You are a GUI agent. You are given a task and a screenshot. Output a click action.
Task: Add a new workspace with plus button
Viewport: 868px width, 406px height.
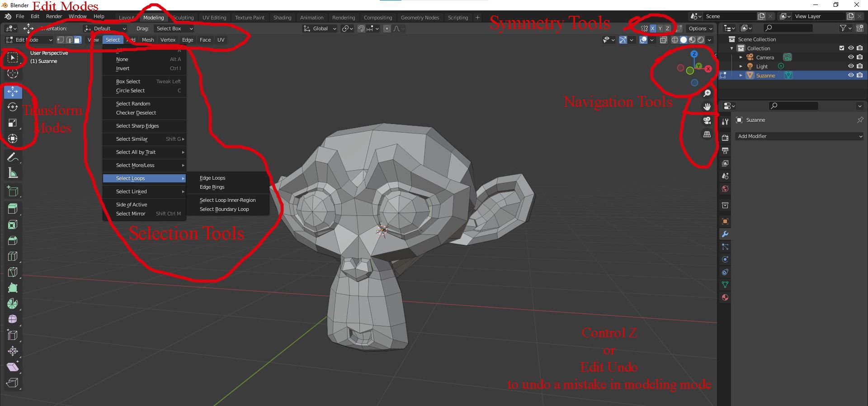tap(477, 18)
